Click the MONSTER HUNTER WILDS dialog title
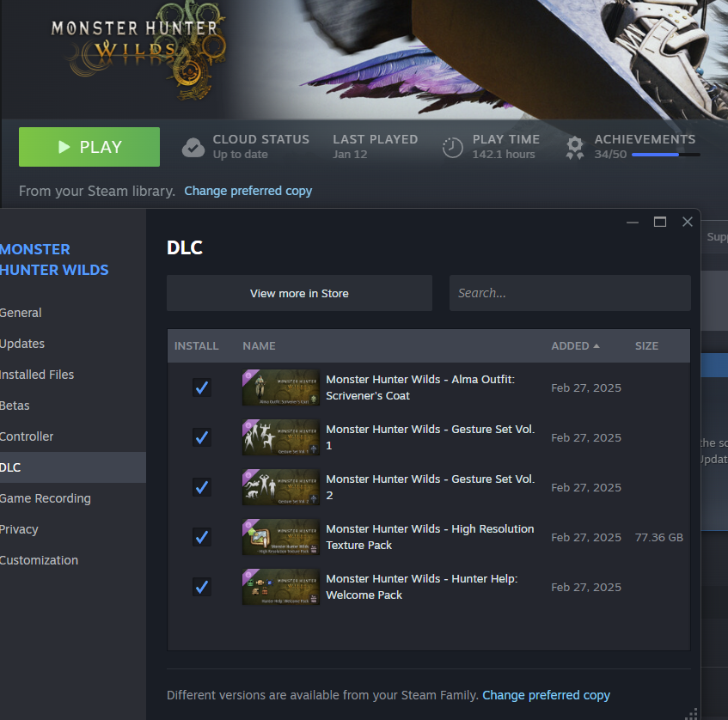The image size is (728, 720). tap(54, 259)
